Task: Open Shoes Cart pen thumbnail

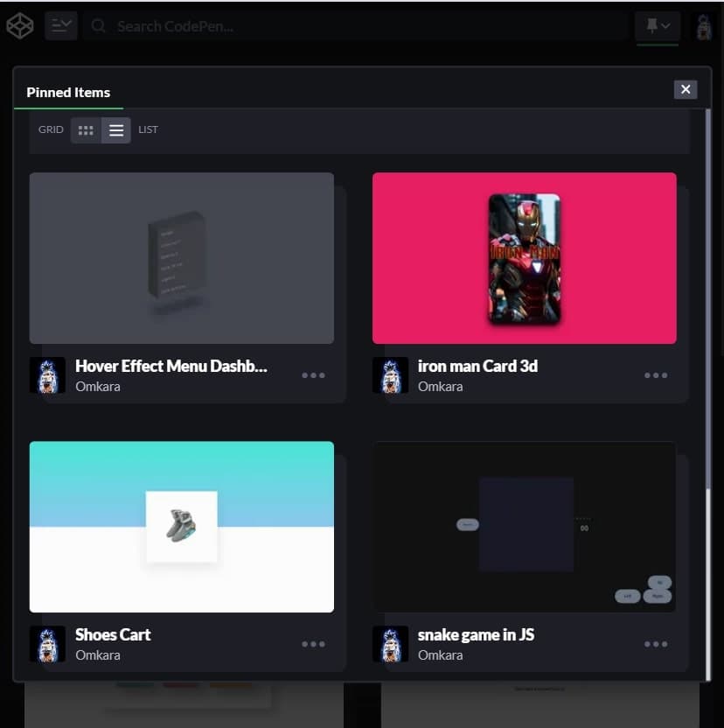Action: coord(182,527)
